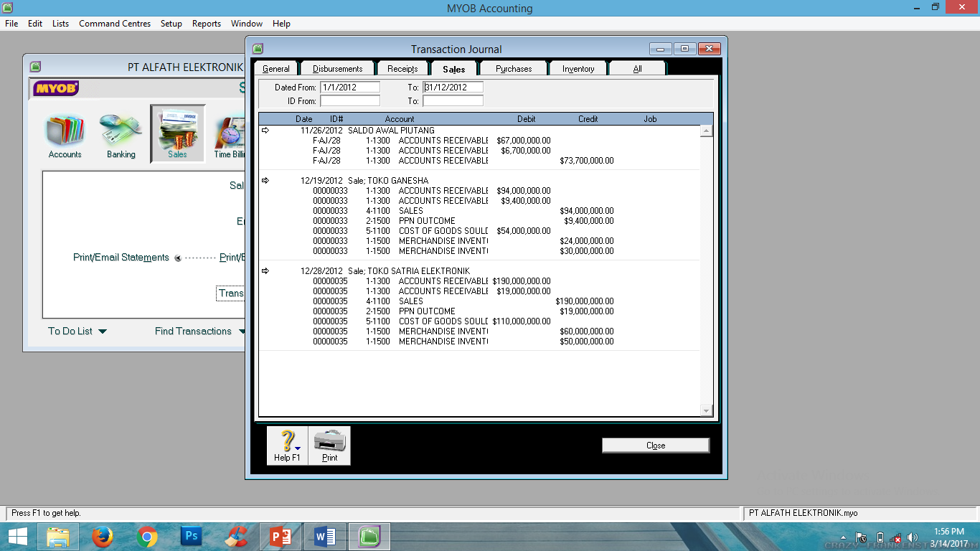The width and height of the screenshot is (980, 551).
Task: Click Print/Email Statements link
Action: click(121, 258)
